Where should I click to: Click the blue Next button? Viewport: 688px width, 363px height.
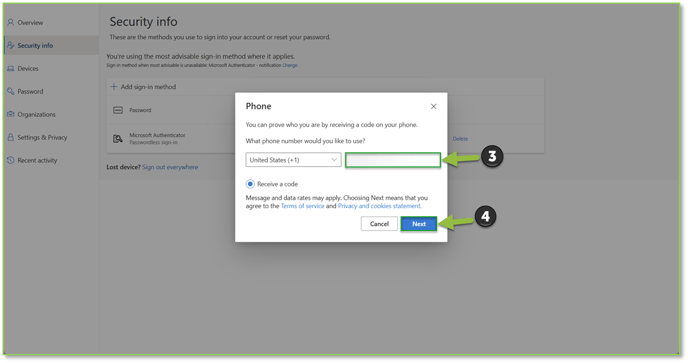(419, 223)
